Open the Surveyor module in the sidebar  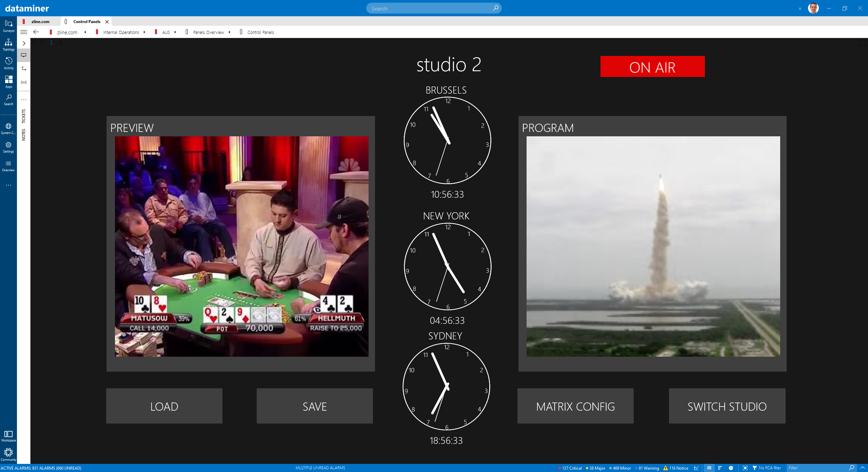coord(8,26)
